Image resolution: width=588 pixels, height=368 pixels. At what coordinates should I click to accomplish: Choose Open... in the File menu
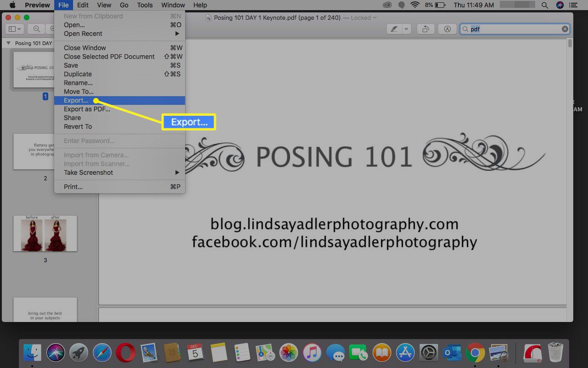point(119,25)
